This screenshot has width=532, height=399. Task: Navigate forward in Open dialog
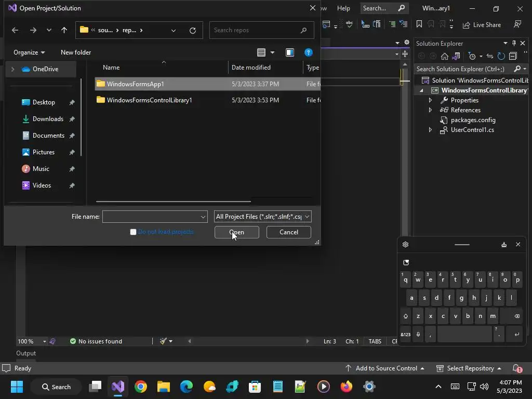pyautogui.click(x=33, y=30)
